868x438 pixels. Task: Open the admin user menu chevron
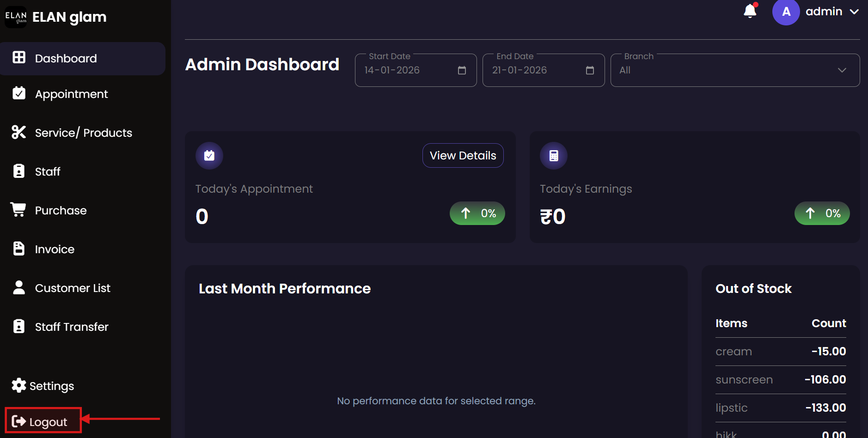point(854,12)
